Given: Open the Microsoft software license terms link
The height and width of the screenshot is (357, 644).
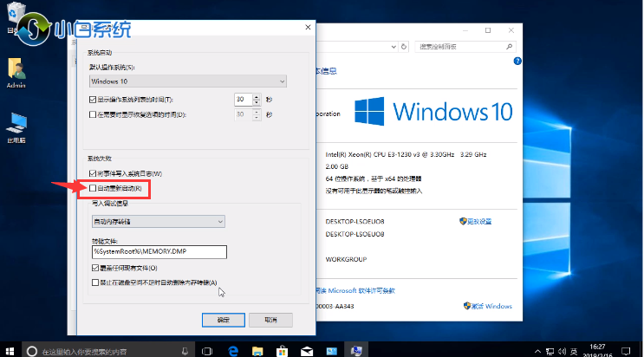Looking at the screenshot, I should [x=355, y=290].
